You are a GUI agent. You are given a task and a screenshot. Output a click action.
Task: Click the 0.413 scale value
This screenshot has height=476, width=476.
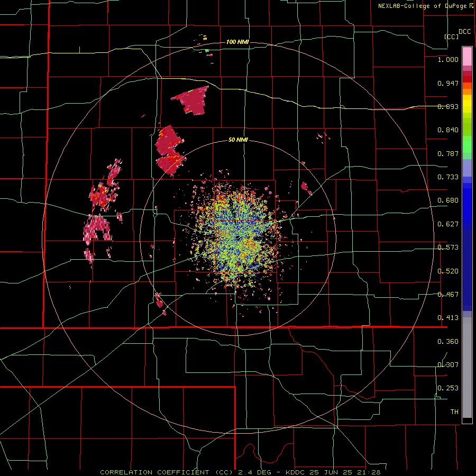[x=448, y=318]
